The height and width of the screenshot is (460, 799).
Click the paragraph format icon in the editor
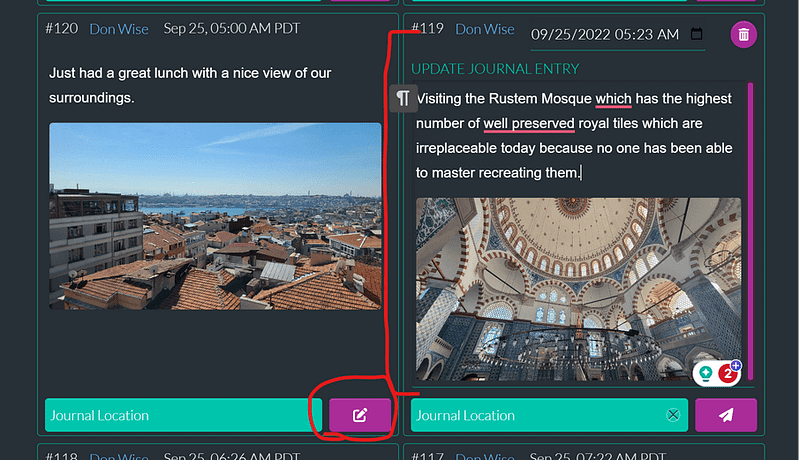pos(403,98)
